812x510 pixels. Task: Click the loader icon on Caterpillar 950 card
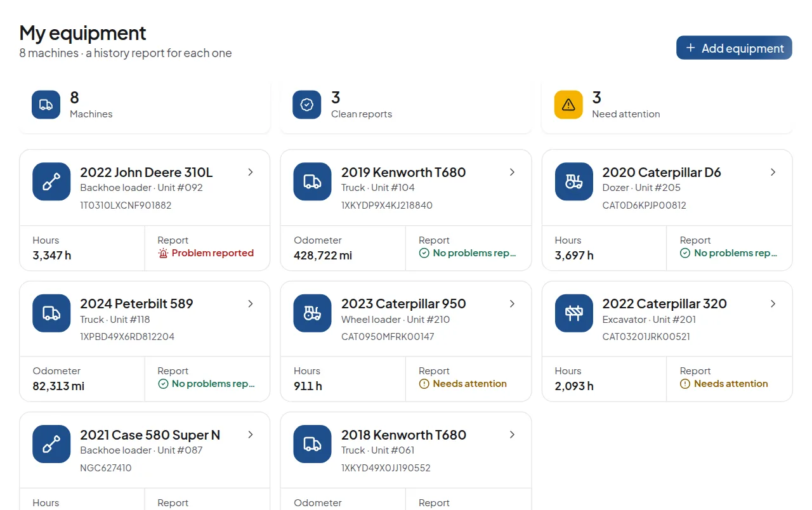coord(312,313)
